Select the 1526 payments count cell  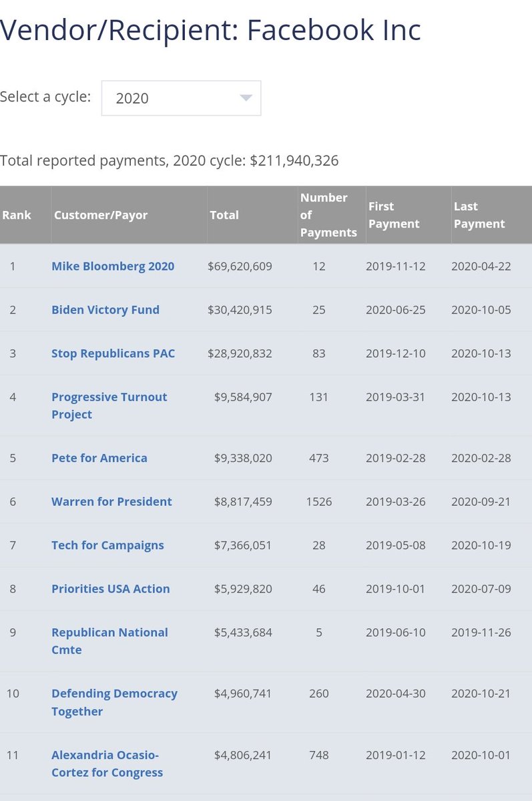click(x=319, y=501)
